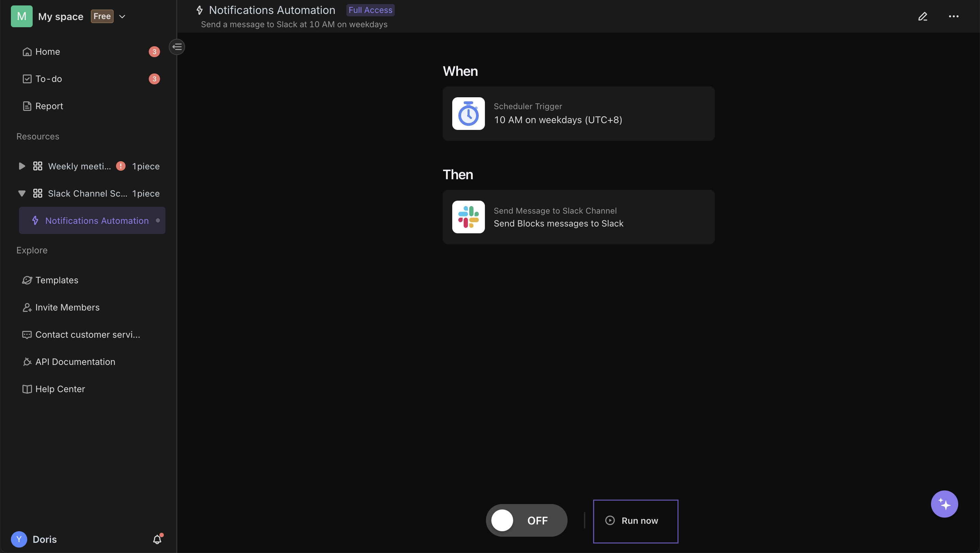Click the Scheduler Trigger clock icon
Screen dimensions: 980x553
pyautogui.click(x=469, y=113)
